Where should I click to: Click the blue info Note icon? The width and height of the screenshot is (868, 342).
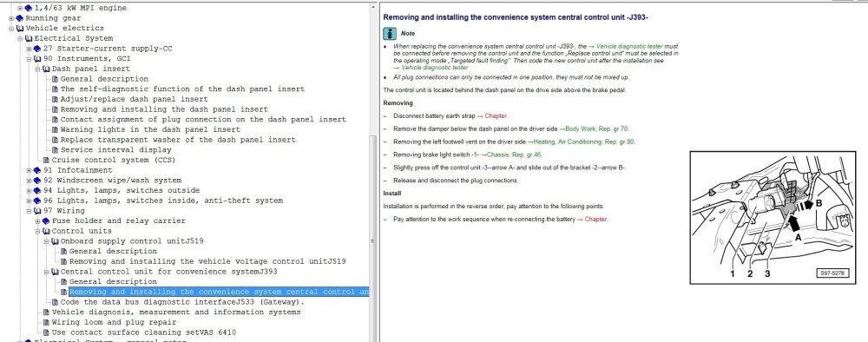(389, 33)
